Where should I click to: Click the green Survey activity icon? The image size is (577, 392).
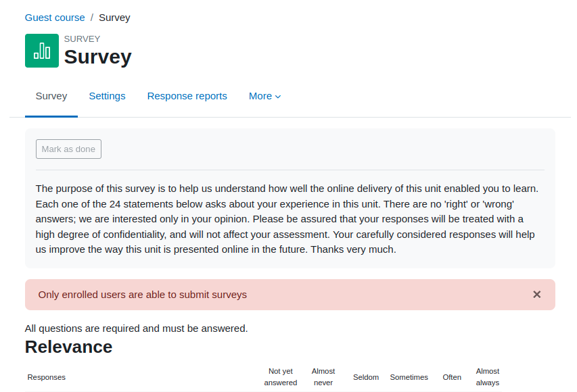tap(41, 51)
